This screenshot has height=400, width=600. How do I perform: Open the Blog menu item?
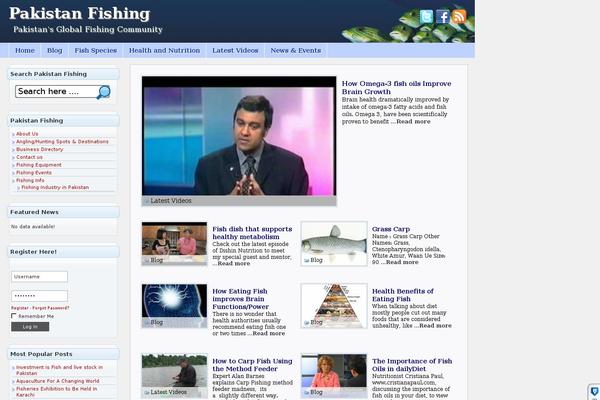point(54,51)
